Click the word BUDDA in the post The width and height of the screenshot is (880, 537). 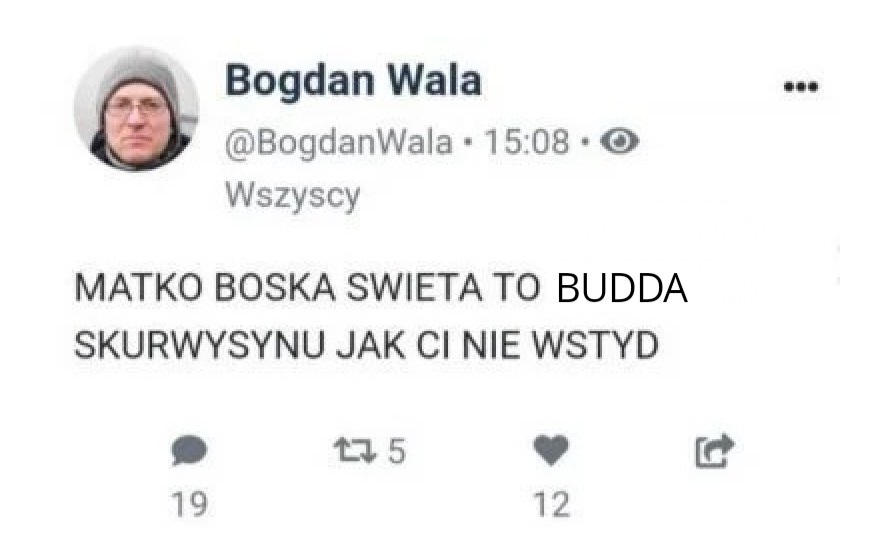tap(622, 288)
